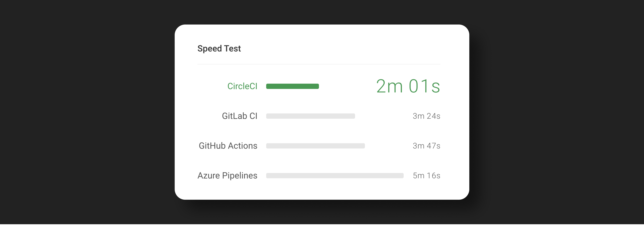
Task: Click the GitHub Actions gray bar
Action: click(315, 146)
